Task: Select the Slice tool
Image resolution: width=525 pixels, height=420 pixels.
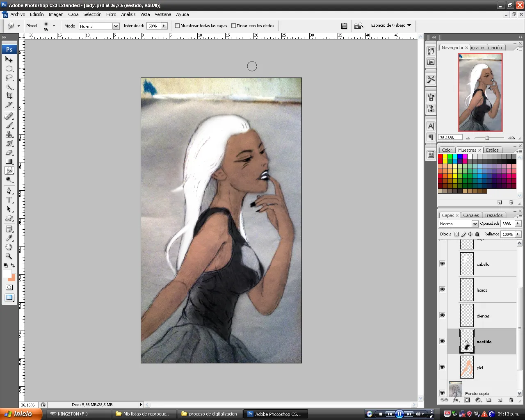Action: (9, 105)
